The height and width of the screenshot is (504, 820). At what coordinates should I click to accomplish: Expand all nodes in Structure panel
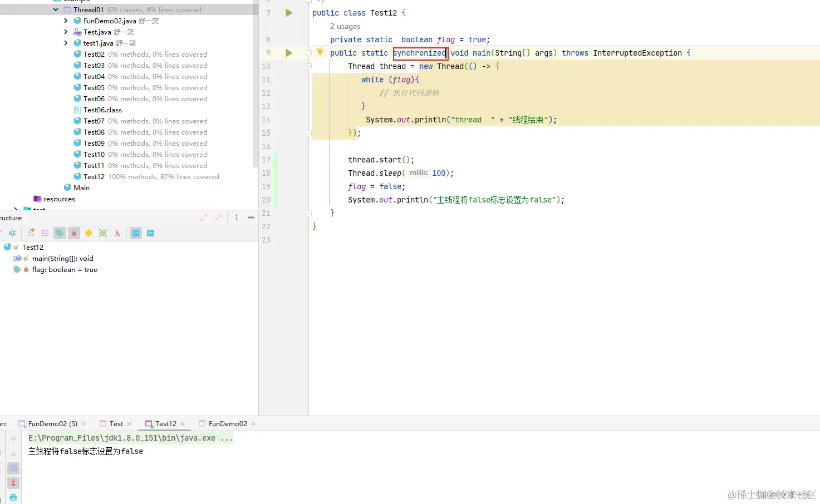coord(204,218)
